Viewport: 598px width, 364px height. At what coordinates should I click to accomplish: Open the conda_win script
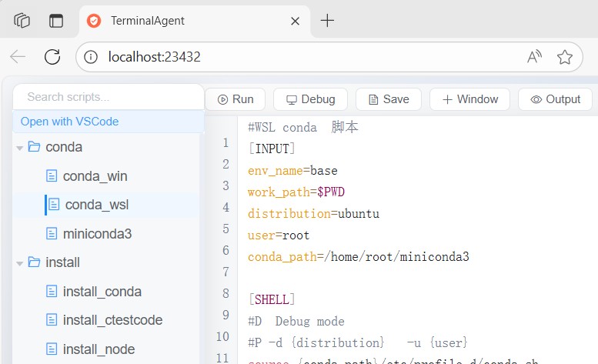tap(95, 176)
